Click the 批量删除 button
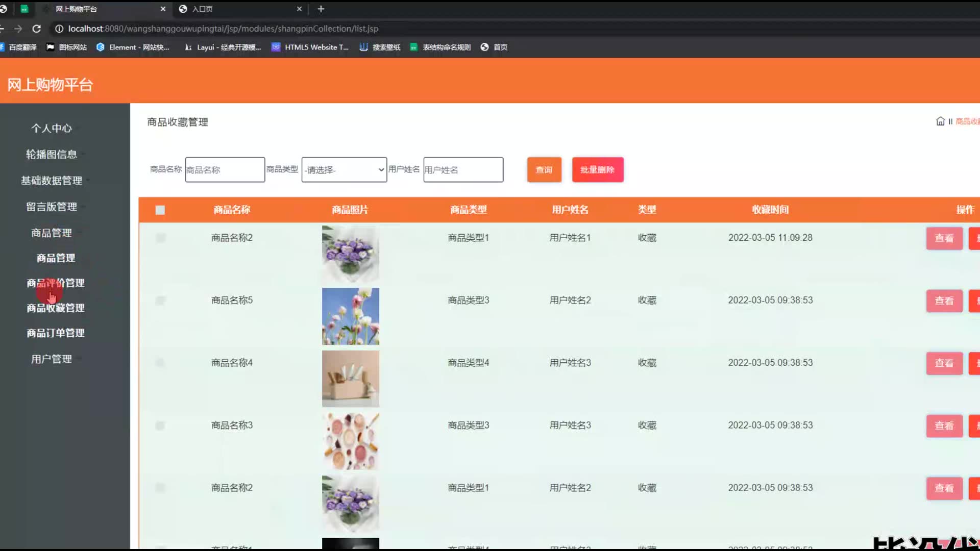 click(598, 170)
